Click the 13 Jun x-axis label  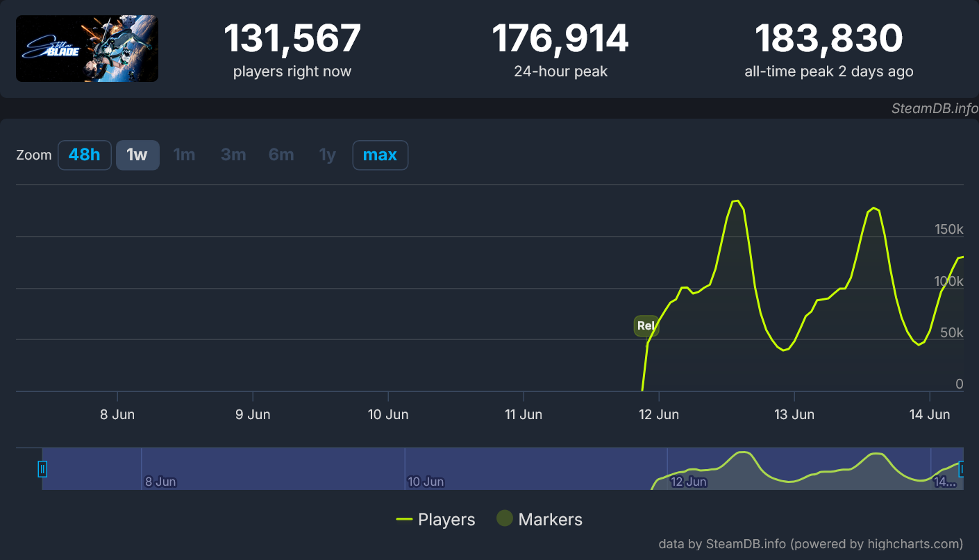pos(794,414)
